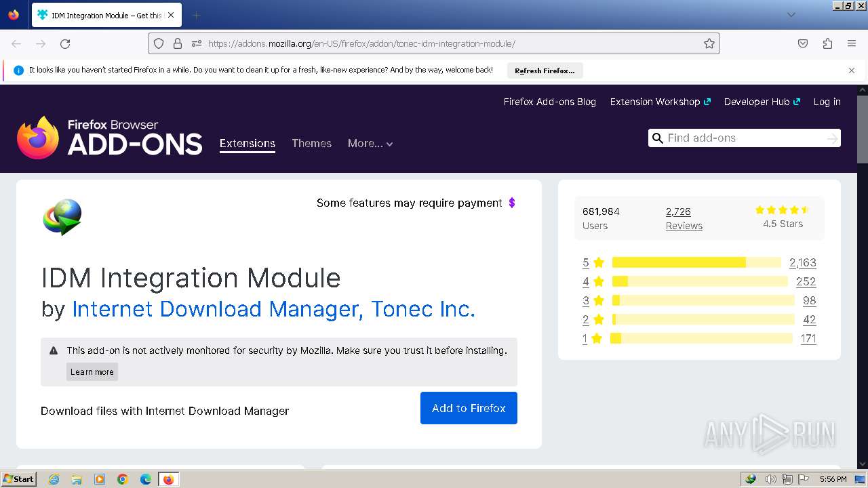Click the tracking protection shield icon
868x488 pixels.
point(159,43)
